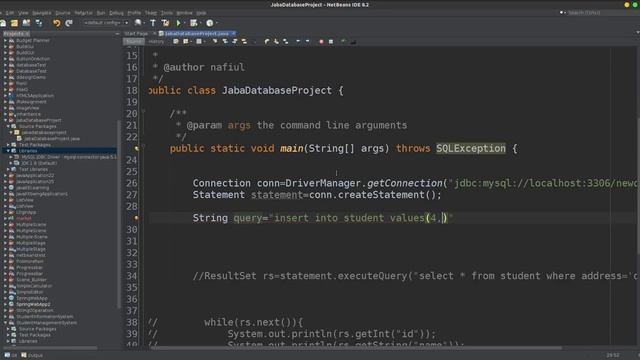640x360 pixels.
Task: Open the Window menu
Action: 184,13
